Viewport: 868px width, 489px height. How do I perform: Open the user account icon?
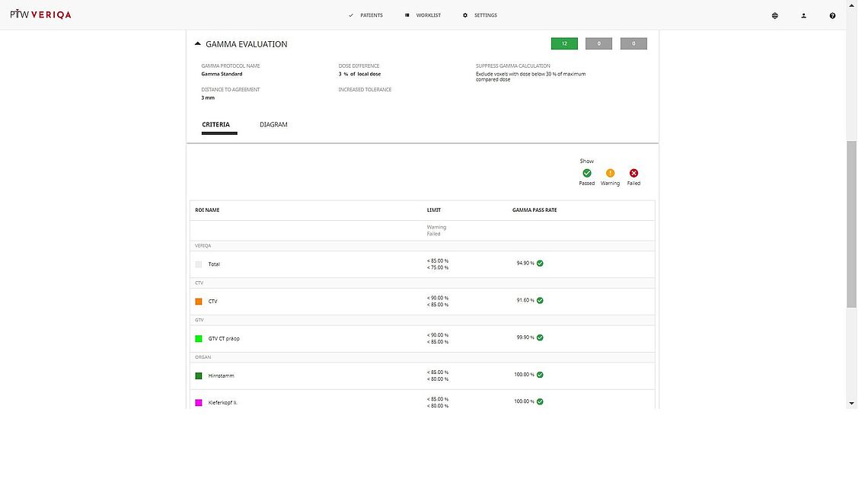(x=803, y=15)
